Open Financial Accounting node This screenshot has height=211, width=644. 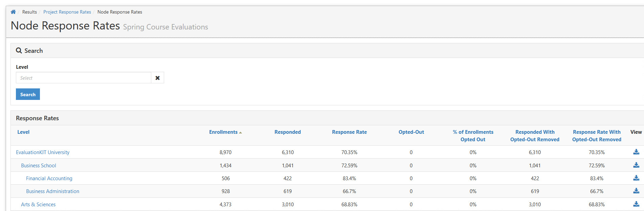49,178
